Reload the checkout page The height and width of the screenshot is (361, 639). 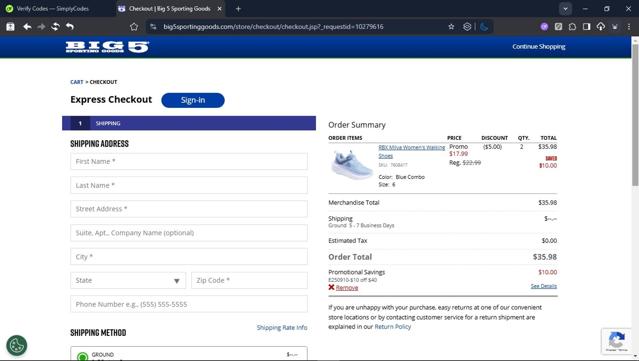click(55, 26)
